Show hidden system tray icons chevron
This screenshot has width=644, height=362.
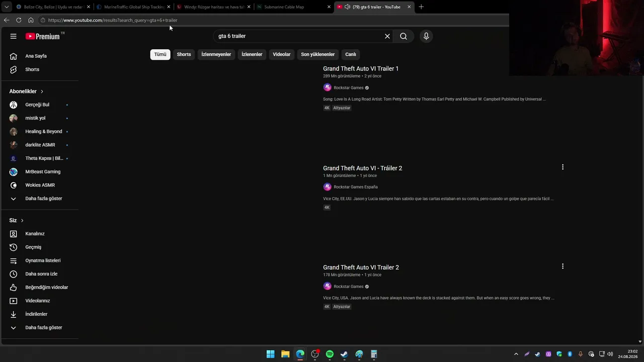point(516,354)
